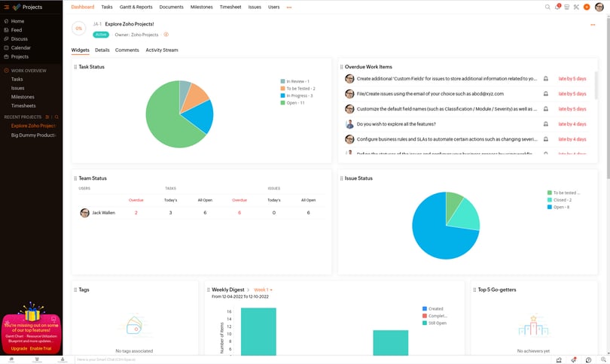Screen dimensions: 610x364
Task: Open the Contacts icon in the bottom bar
Action: pyautogui.click(x=63, y=359)
